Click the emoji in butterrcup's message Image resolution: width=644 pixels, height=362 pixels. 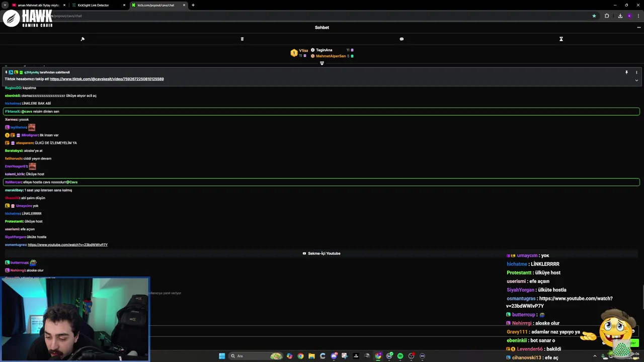point(33,262)
